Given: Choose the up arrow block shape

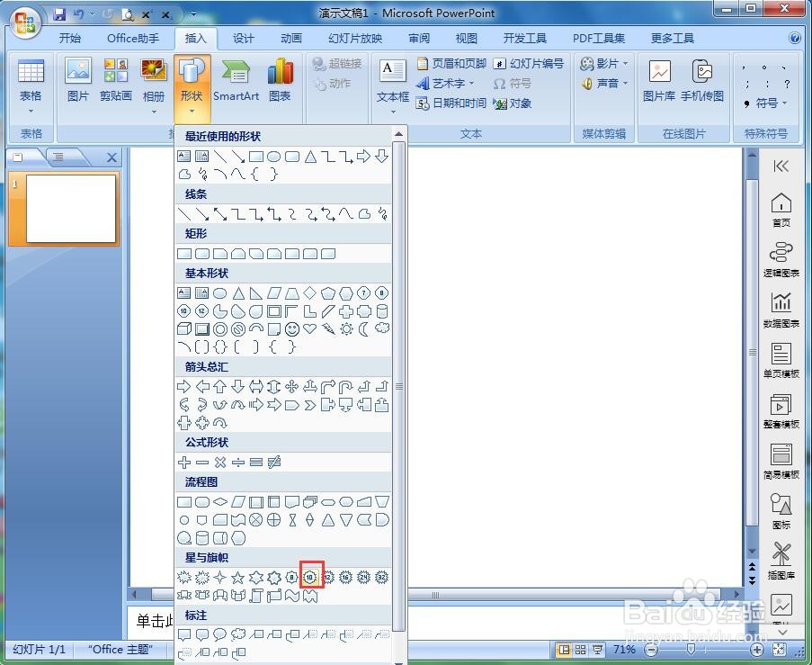Looking at the screenshot, I should [219, 386].
